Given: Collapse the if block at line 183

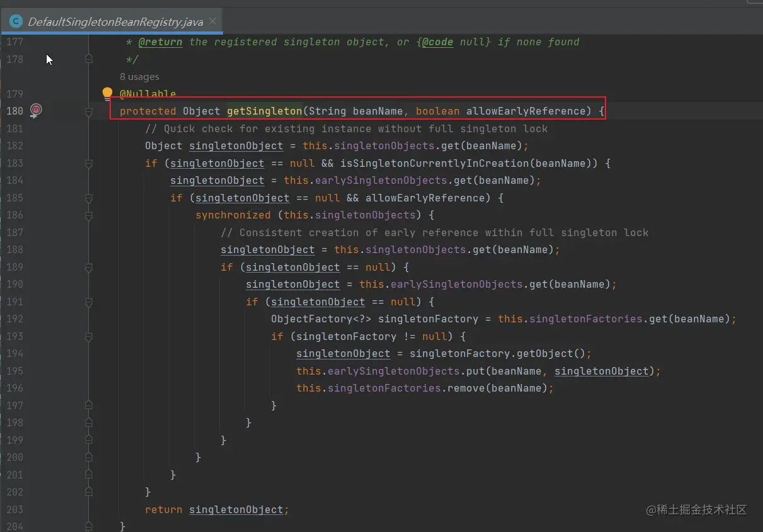Looking at the screenshot, I should click(x=89, y=164).
